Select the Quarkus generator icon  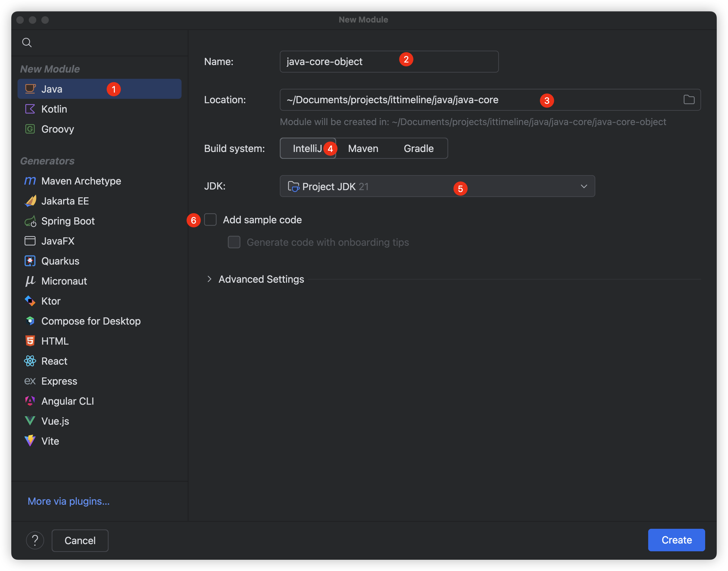click(x=30, y=261)
